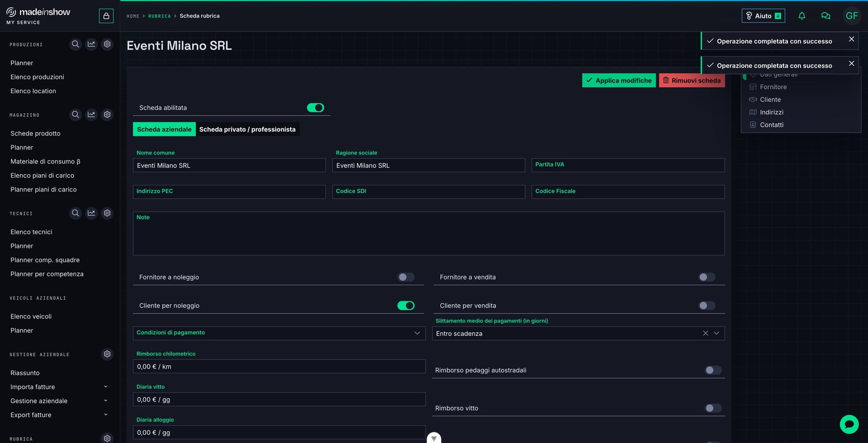Search in the Magazzino section
This screenshot has width=868, height=443.
tap(75, 115)
